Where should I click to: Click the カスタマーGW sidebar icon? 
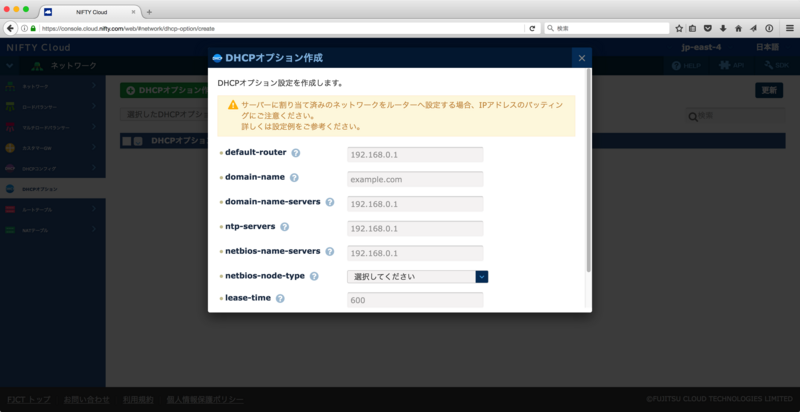coord(10,148)
